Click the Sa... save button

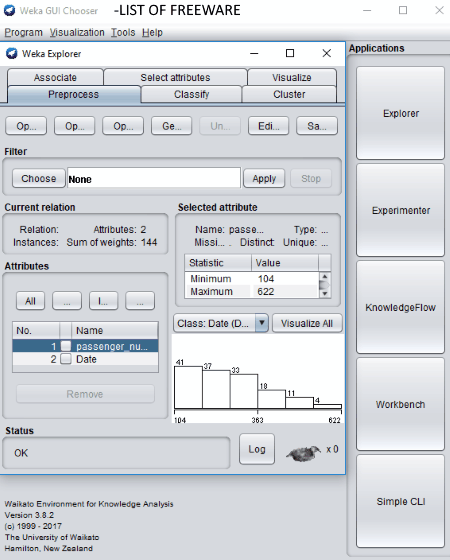tap(317, 126)
